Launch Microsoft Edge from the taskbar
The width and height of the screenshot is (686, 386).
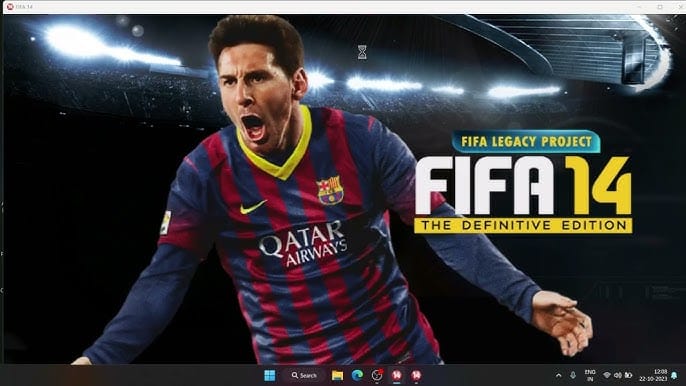pos(357,375)
